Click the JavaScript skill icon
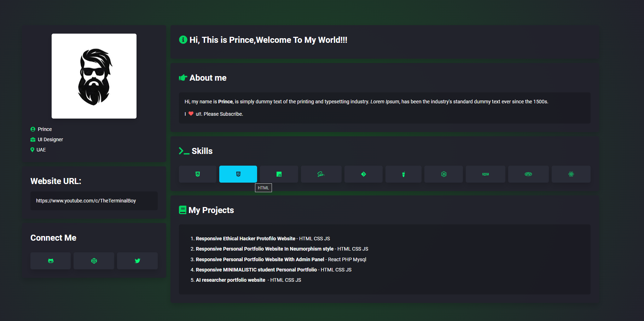Viewport: 644px width, 321px height. point(279,174)
